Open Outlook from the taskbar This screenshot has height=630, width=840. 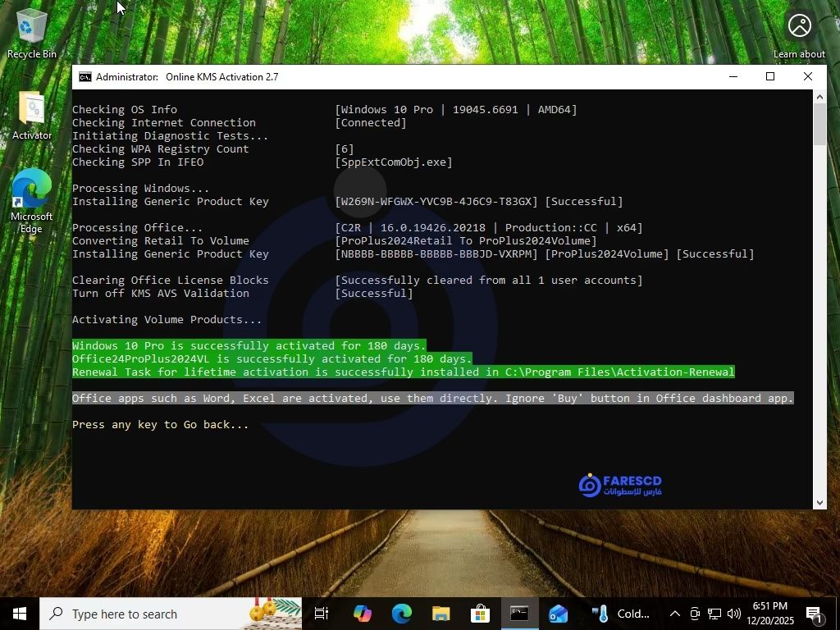[x=559, y=614]
